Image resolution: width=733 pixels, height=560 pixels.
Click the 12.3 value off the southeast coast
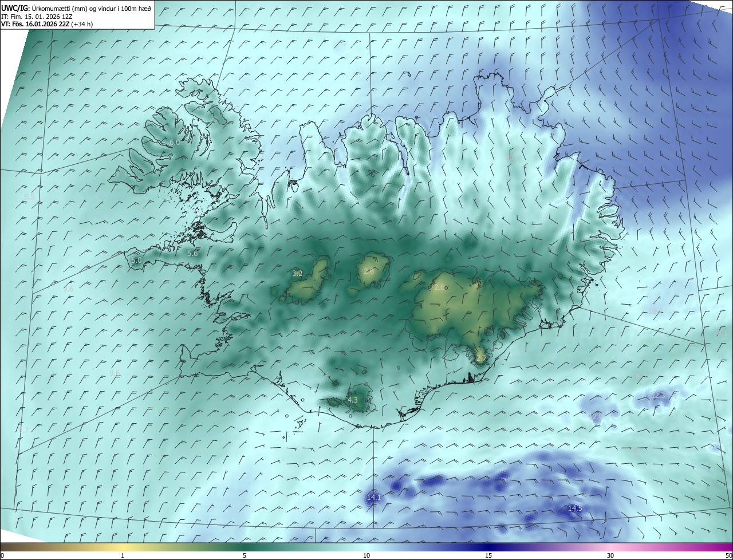point(659,396)
